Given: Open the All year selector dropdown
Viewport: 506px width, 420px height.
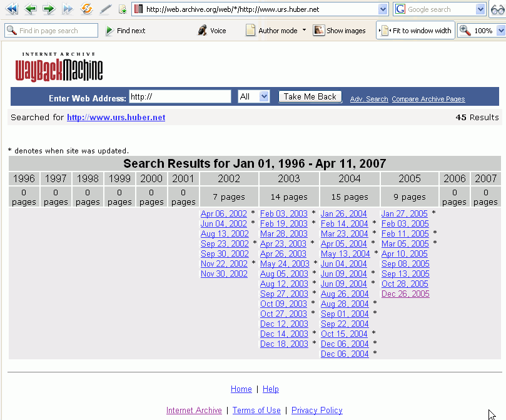Looking at the screenshot, I should pos(254,96).
